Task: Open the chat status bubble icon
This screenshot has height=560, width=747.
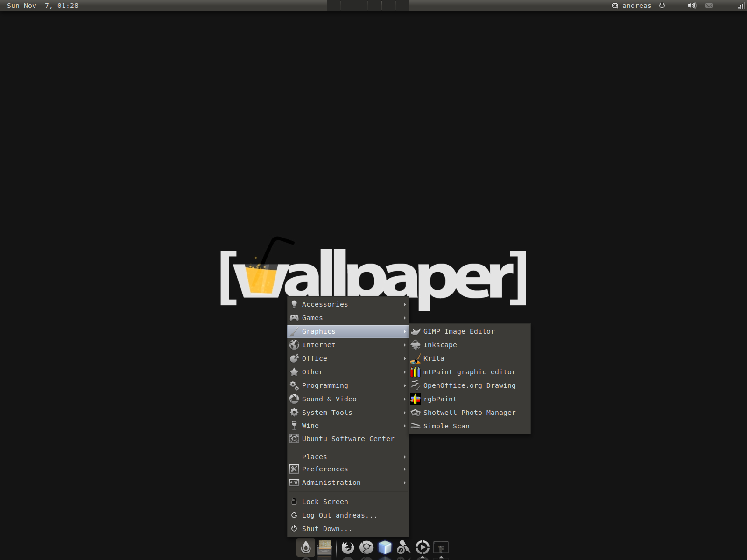Action: click(x=615, y=6)
